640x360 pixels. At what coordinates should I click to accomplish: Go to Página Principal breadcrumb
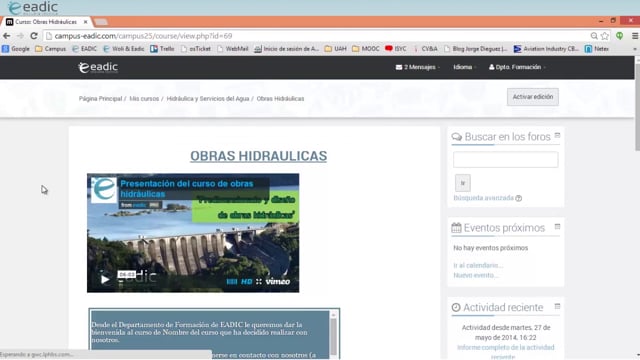(x=100, y=99)
